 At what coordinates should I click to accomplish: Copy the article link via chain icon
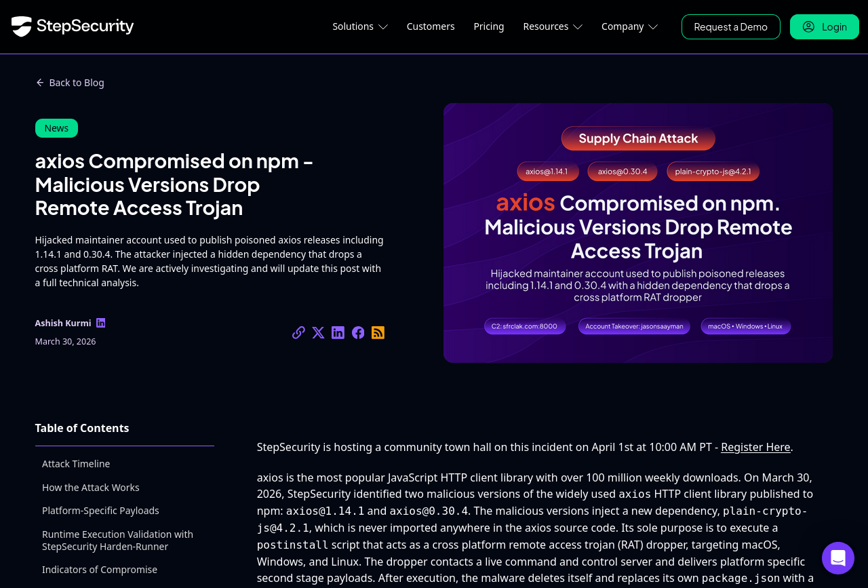coord(298,332)
